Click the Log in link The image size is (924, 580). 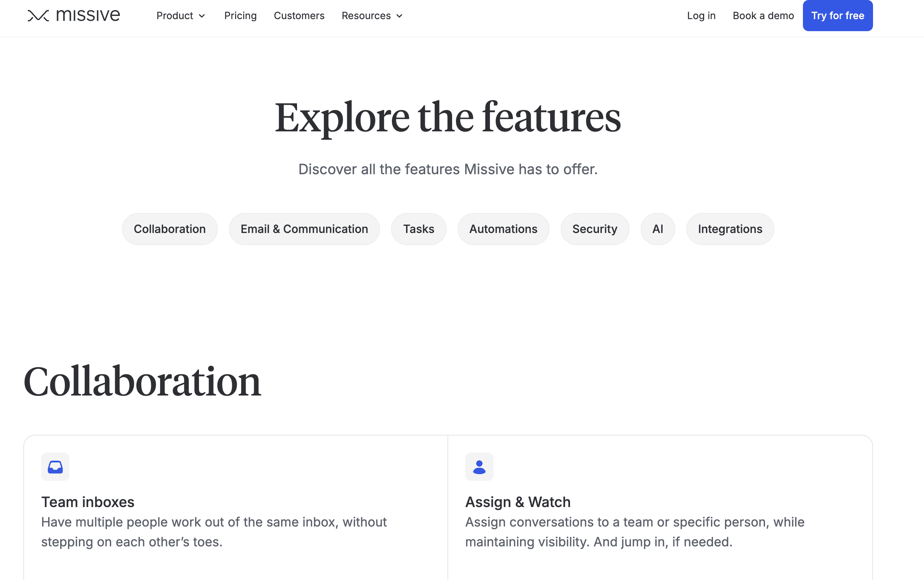tap(701, 16)
